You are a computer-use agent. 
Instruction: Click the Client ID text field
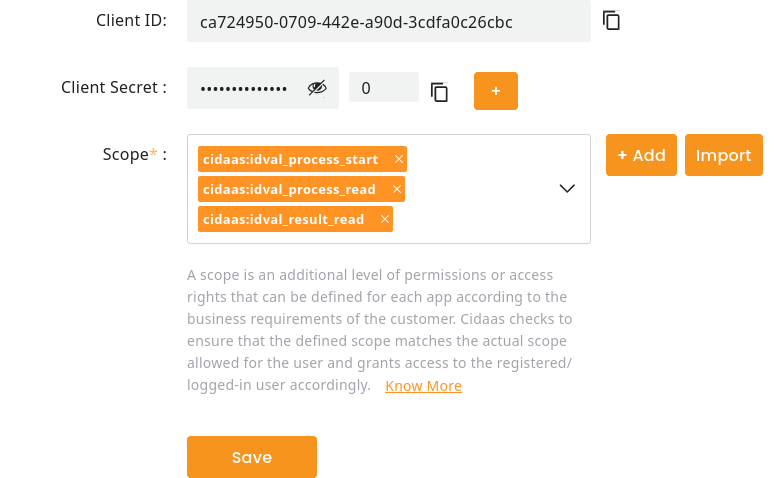388,21
